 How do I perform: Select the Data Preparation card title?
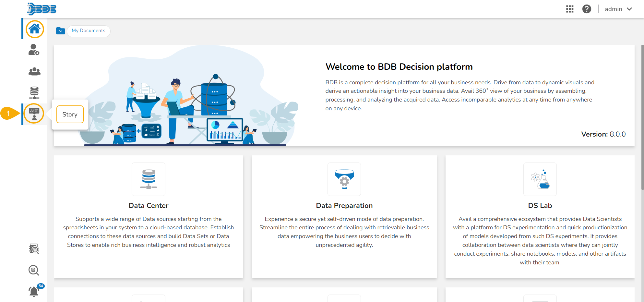point(344,206)
